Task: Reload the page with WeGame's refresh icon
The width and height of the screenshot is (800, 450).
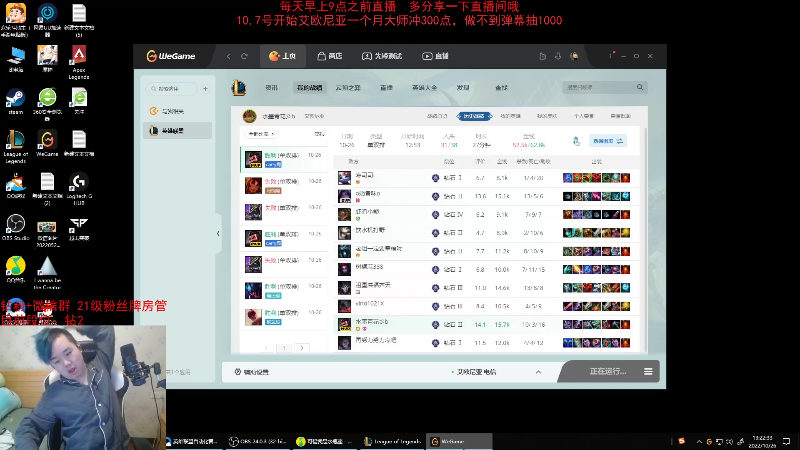Action: (244, 56)
